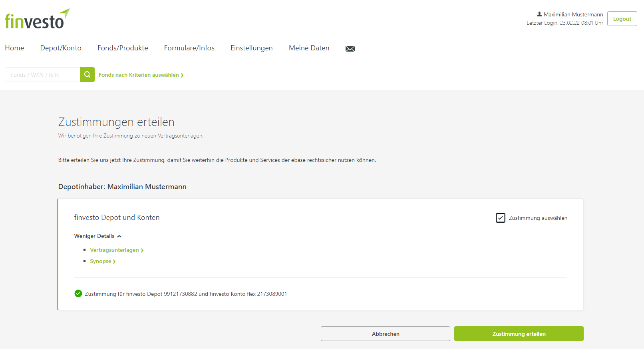Open the Synopse link
This screenshot has width=644, height=349.
103,261
